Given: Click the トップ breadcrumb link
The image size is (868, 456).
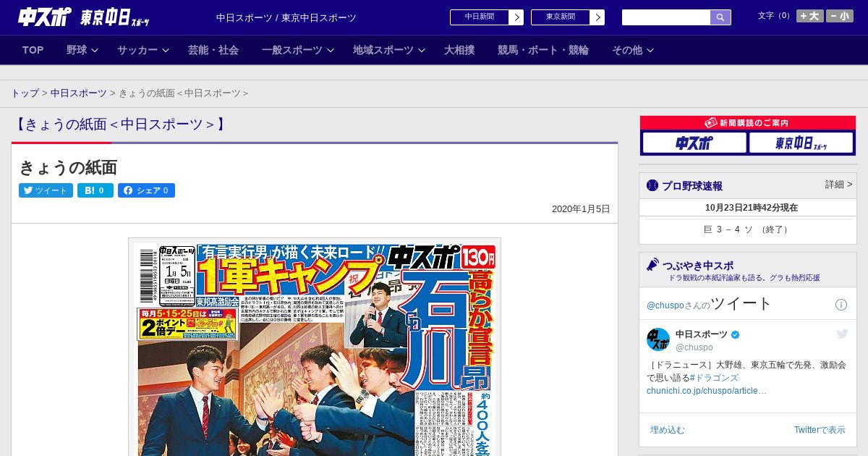Looking at the screenshot, I should 25,93.
